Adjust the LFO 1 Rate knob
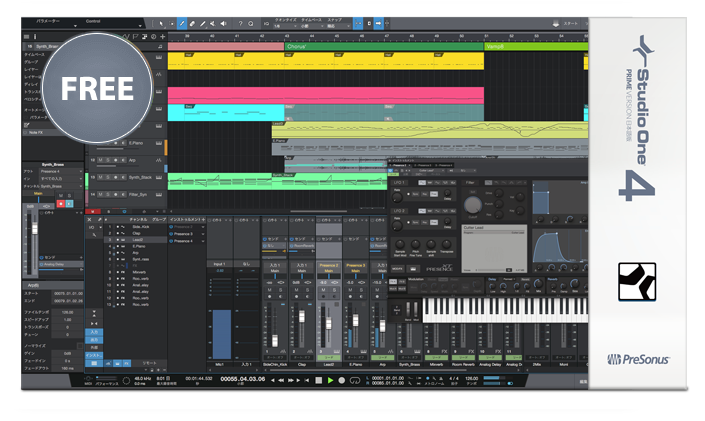This screenshot has height=421, width=705. click(x=397, y=197)
